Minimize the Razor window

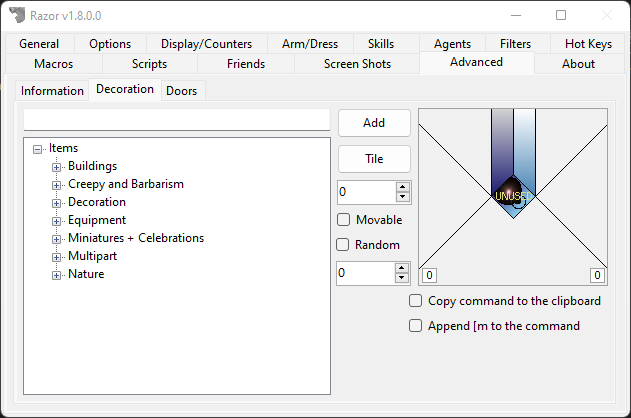point(516,15)
